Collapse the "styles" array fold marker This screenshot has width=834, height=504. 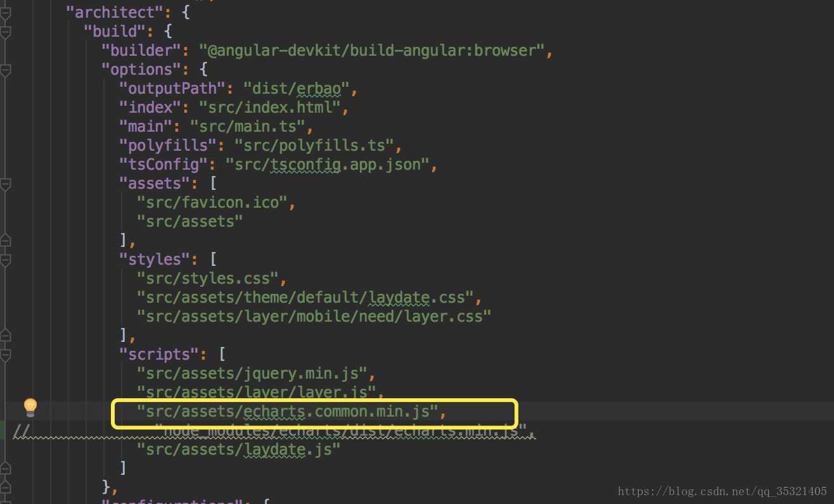(x=5, y=260)
